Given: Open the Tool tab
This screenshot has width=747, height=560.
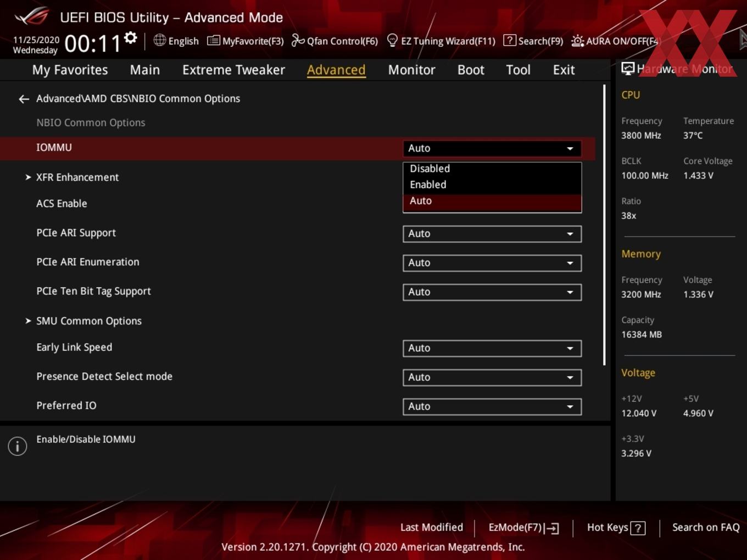Looking at the screenshot, I should tap(518, 70).
